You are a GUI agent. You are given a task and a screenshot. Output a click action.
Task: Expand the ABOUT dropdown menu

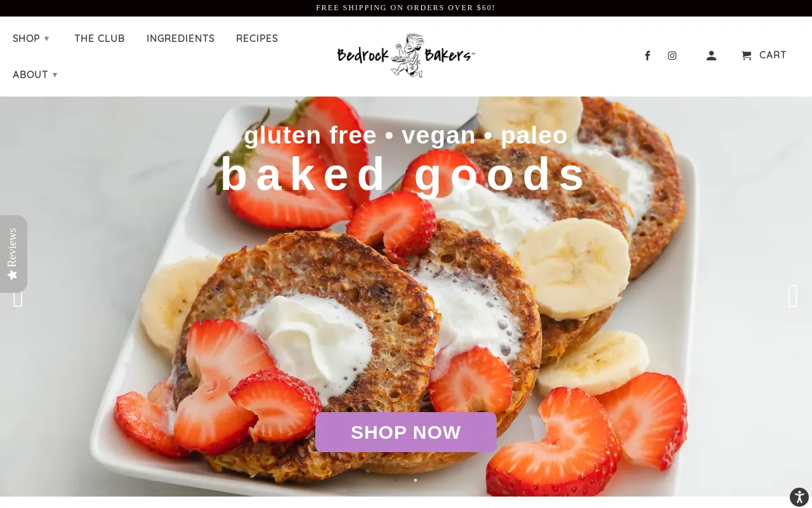tap(35, 74)
